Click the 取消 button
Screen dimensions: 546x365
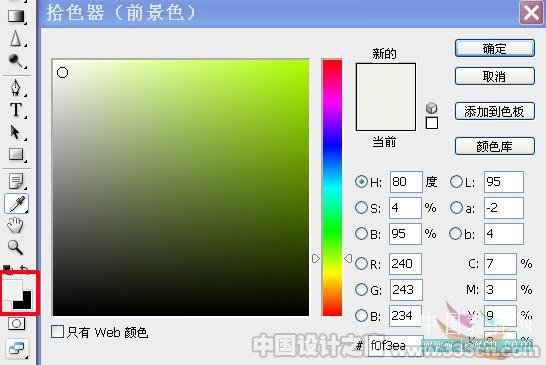494,76
